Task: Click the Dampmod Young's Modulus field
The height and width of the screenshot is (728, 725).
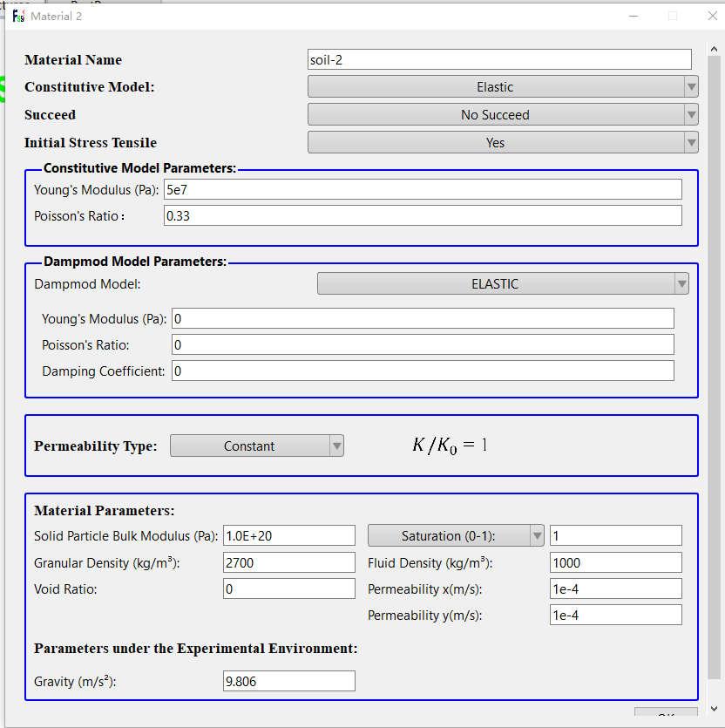Action: [x=423, y=319]
